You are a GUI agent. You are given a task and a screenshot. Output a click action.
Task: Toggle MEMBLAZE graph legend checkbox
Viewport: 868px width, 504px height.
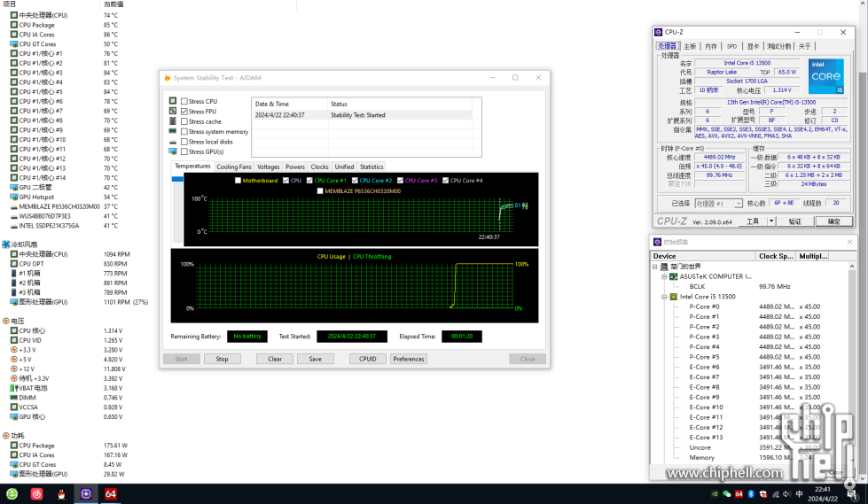320,190
